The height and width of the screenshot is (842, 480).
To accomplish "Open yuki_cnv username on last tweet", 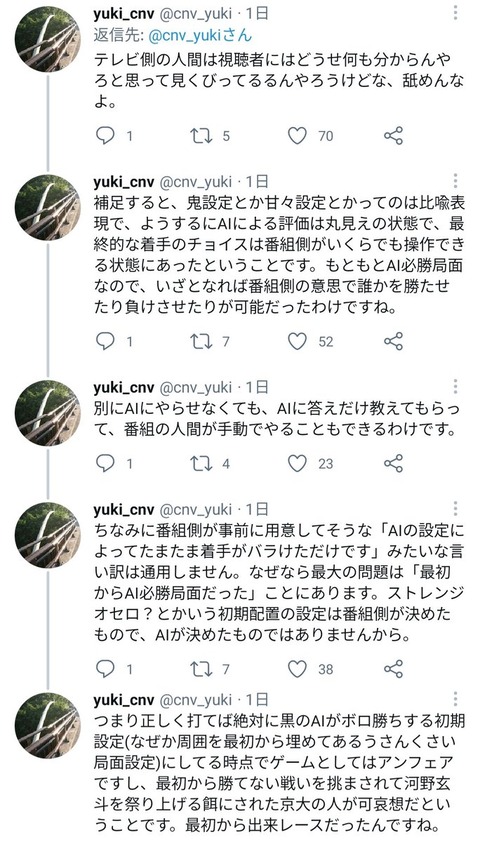I will tap(123, 700).
